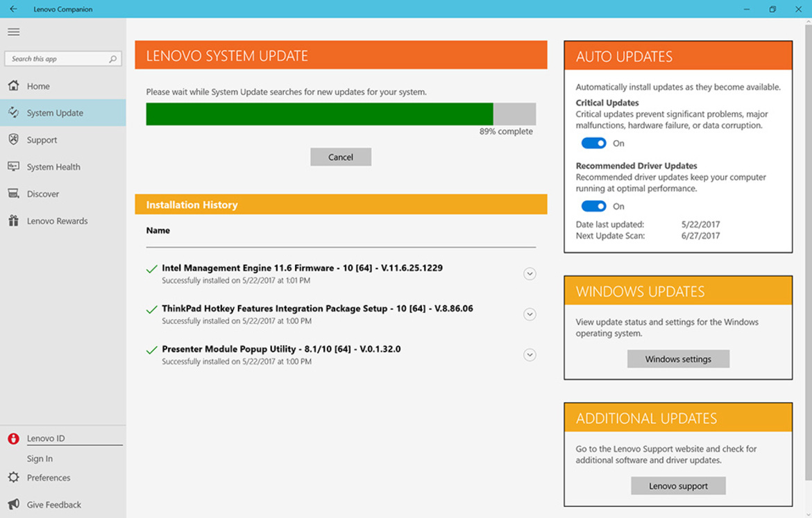
Task: Click the green update progress bar
Action: point(319,114)
